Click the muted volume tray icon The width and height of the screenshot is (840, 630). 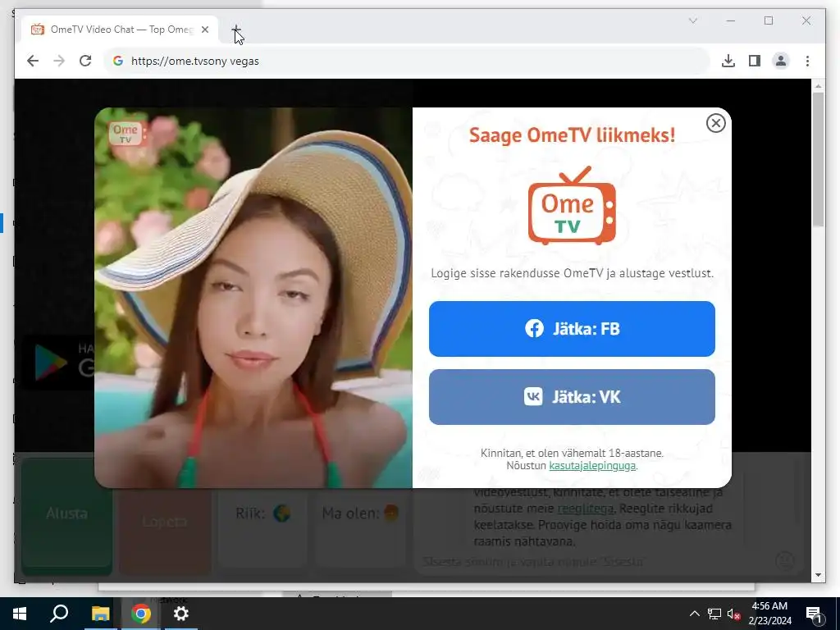click(x=733, y=614)
